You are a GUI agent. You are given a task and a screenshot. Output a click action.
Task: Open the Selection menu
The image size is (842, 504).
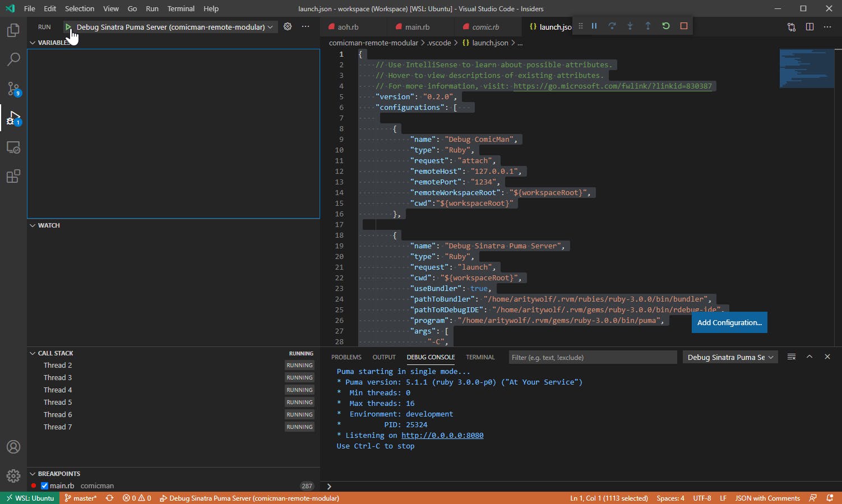click(80, 8)
